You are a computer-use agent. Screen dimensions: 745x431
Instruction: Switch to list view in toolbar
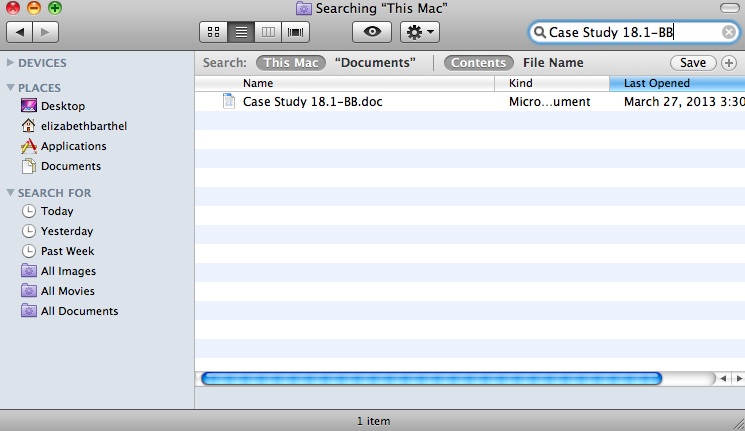pos(240,32)
